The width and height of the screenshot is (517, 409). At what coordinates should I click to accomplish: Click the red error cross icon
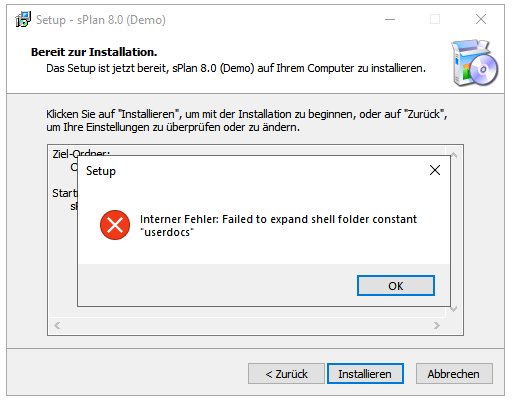click(x=115, y=225)
